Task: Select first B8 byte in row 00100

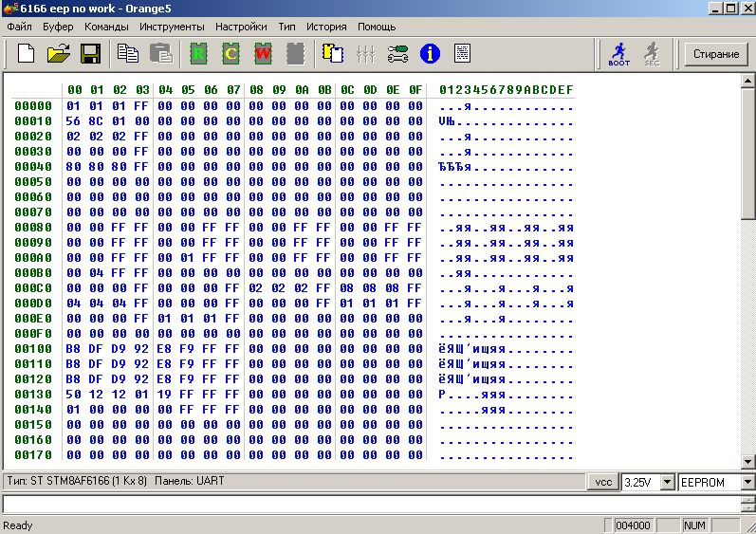Action: tap(73, 349)
